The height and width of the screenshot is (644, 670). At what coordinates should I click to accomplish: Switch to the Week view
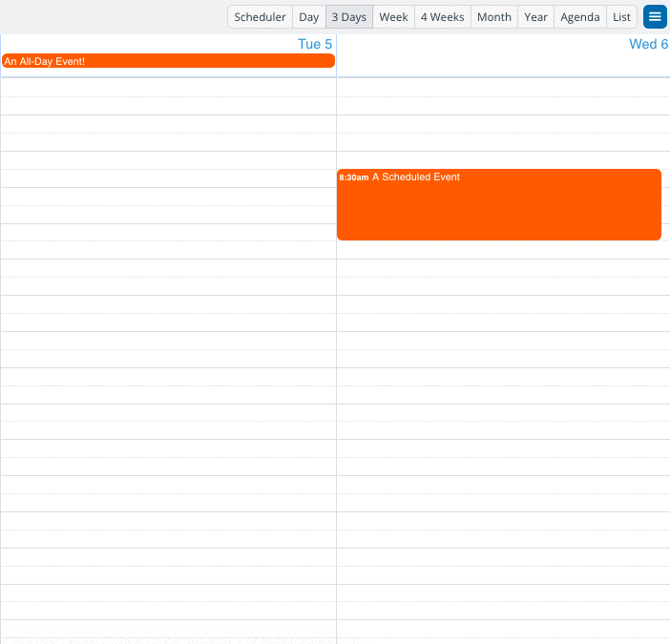click(x=393, y=16)
